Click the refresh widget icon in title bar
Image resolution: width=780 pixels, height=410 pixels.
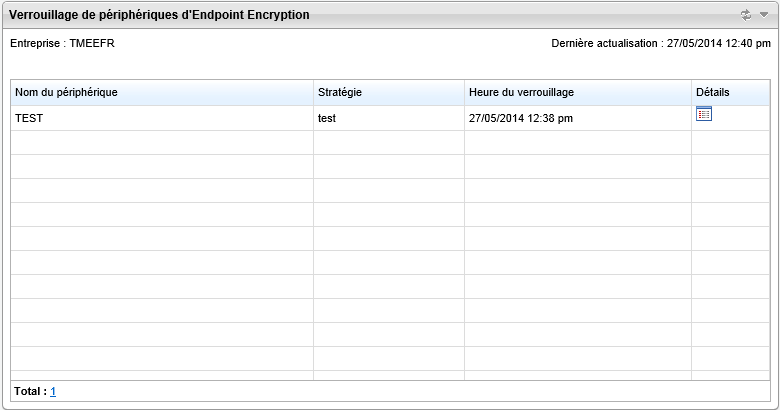(x=745, y=15)
